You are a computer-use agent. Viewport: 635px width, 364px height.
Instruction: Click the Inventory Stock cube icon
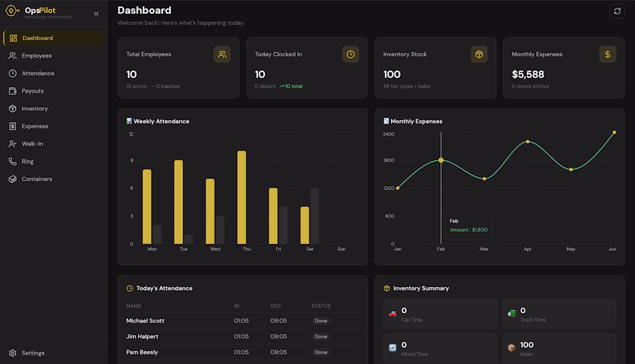tap(479, 54)
